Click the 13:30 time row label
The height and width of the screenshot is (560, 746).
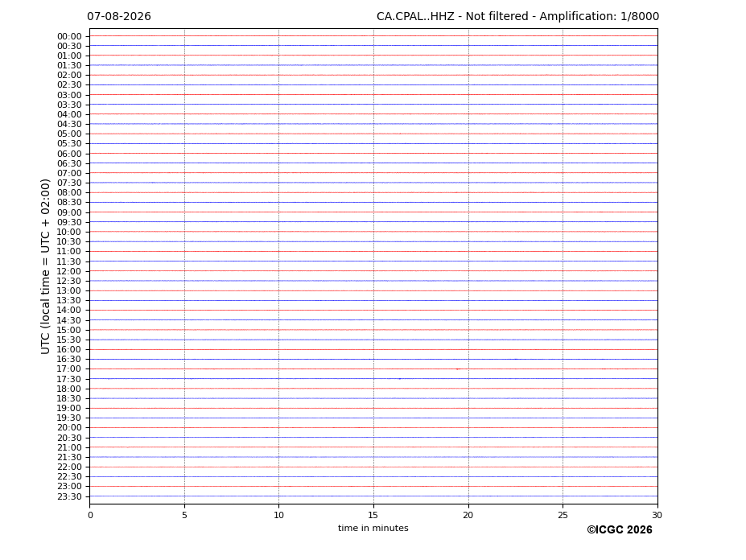pyautogui.click(x=69, y=301)
